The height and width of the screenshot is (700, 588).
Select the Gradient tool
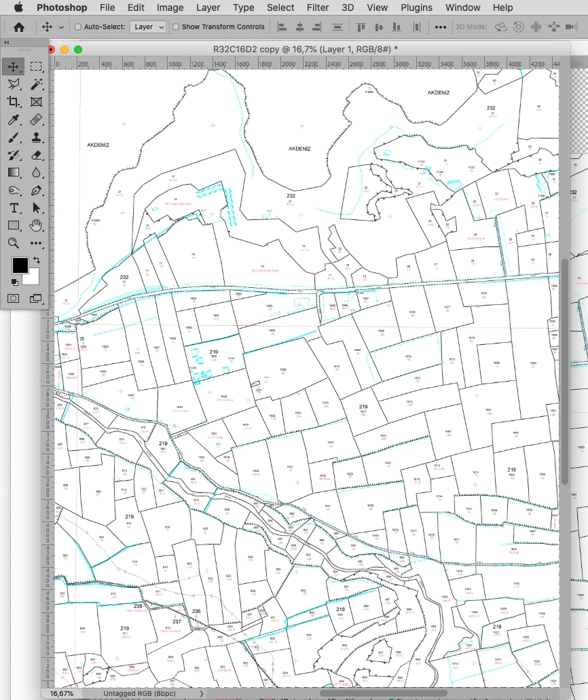[x=14, y=172]
